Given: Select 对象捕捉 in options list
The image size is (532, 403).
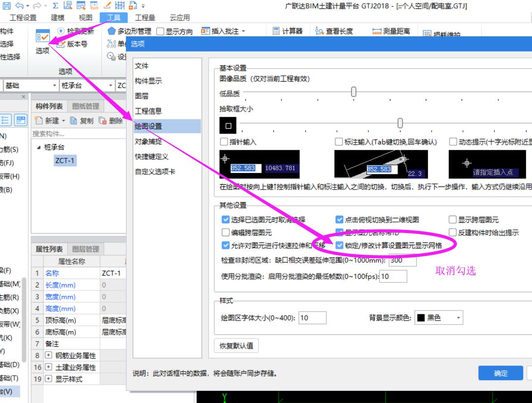Looking at the screenshot, I should (167, 141).
